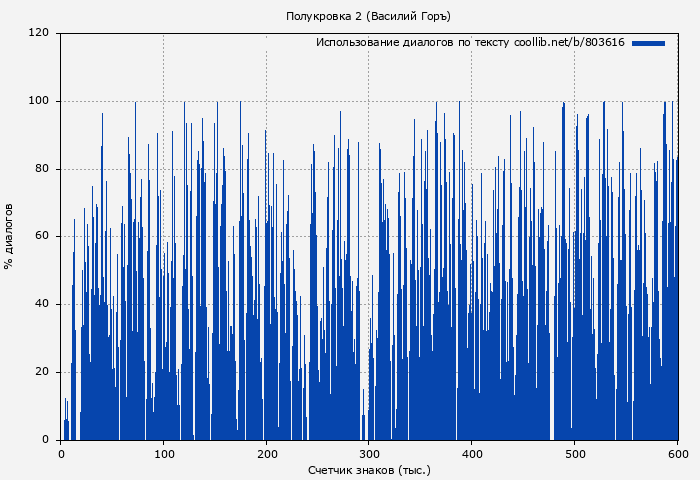Viewport: 700px width, 480px height.
Task: Click the "% диалогов" vertical axis label
Action: 9,236
